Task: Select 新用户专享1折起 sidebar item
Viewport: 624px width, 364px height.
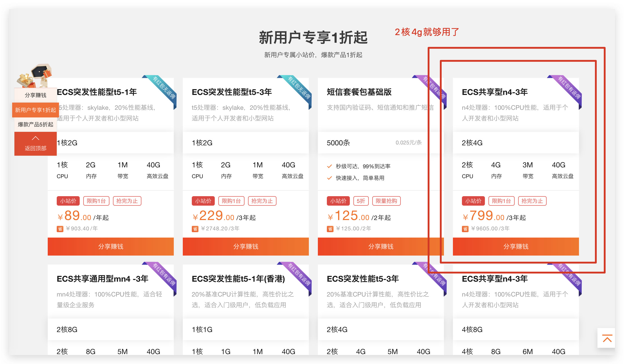Action: tap(35, 110)
